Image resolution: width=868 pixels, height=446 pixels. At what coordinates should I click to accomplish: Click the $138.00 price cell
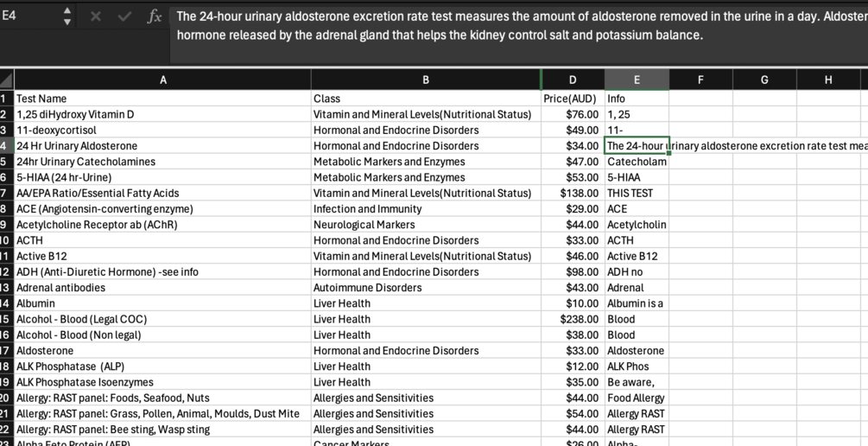tap(573, 194)
